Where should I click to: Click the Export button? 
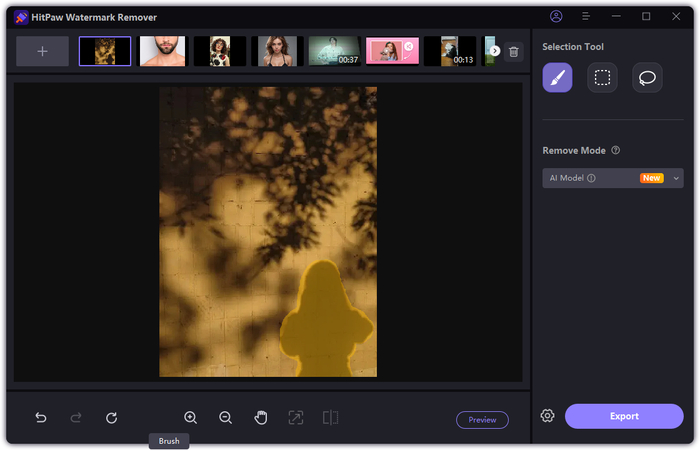623,416
